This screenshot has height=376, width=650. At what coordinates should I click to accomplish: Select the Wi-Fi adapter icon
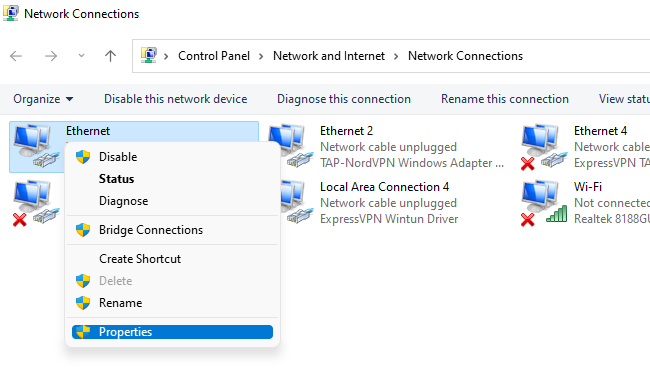(x=544, y=203)
